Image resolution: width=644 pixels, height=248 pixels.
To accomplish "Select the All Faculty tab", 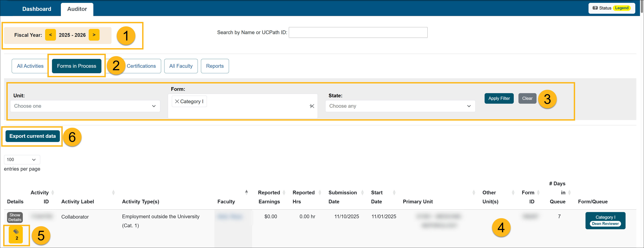I will tap(181, 66).
